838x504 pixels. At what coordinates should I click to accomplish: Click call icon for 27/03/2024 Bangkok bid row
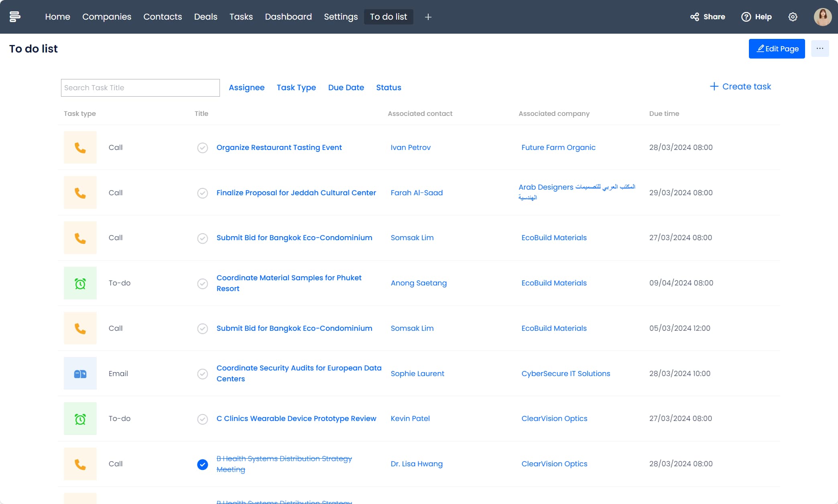pos(80,238)
